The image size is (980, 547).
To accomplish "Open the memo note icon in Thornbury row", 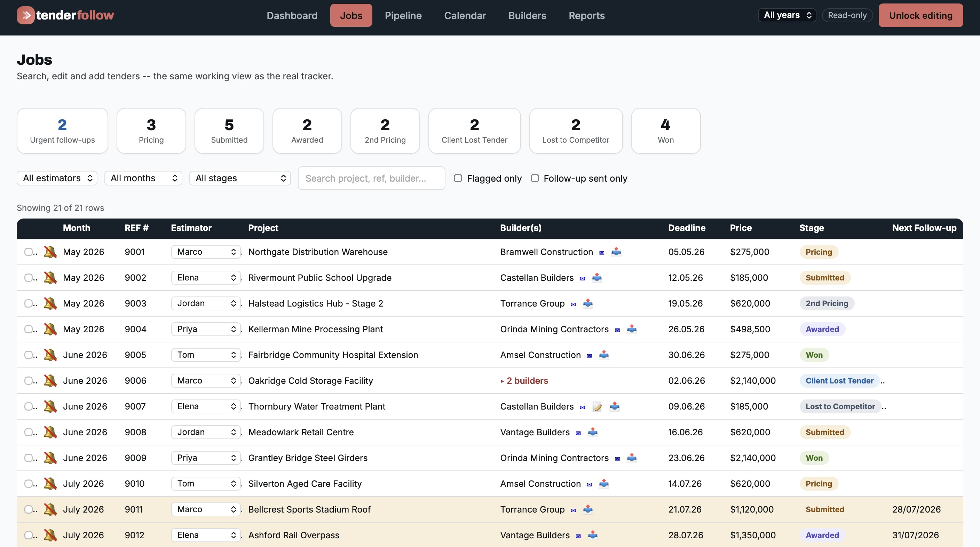I will coord(597,407).
